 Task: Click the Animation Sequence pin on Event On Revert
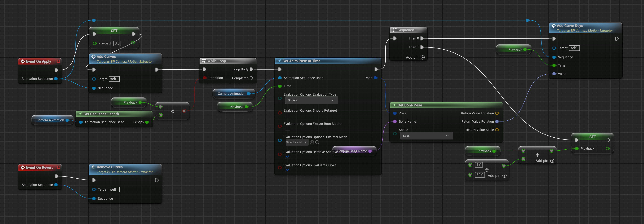coord(56,185)
